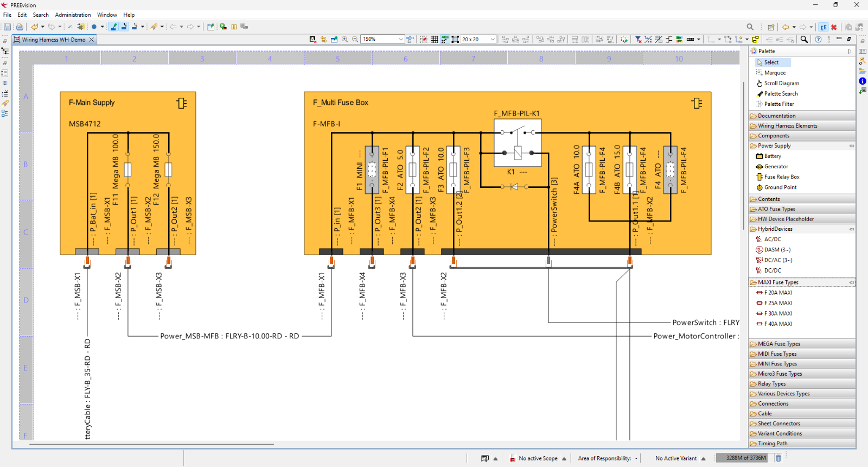Pin the Power Supply palette drawer
868x467 pixels.
pyautogui.click(x=852, y=146)
